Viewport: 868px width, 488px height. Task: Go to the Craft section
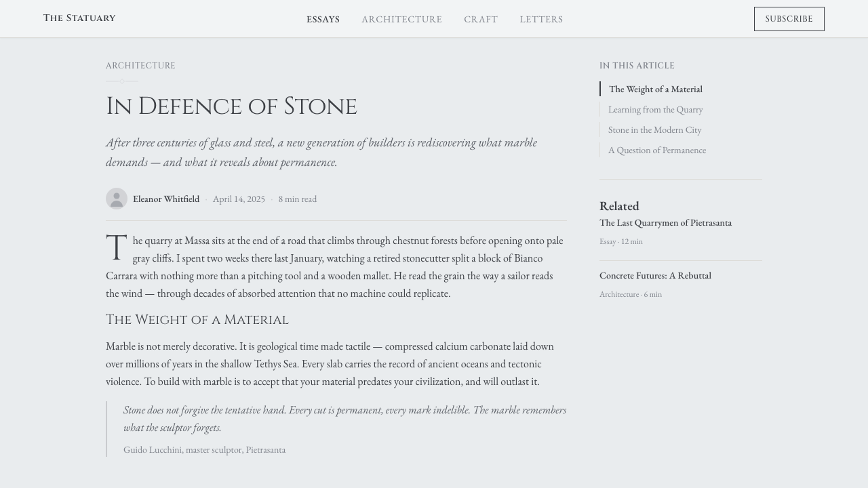[x=481, y=20]
